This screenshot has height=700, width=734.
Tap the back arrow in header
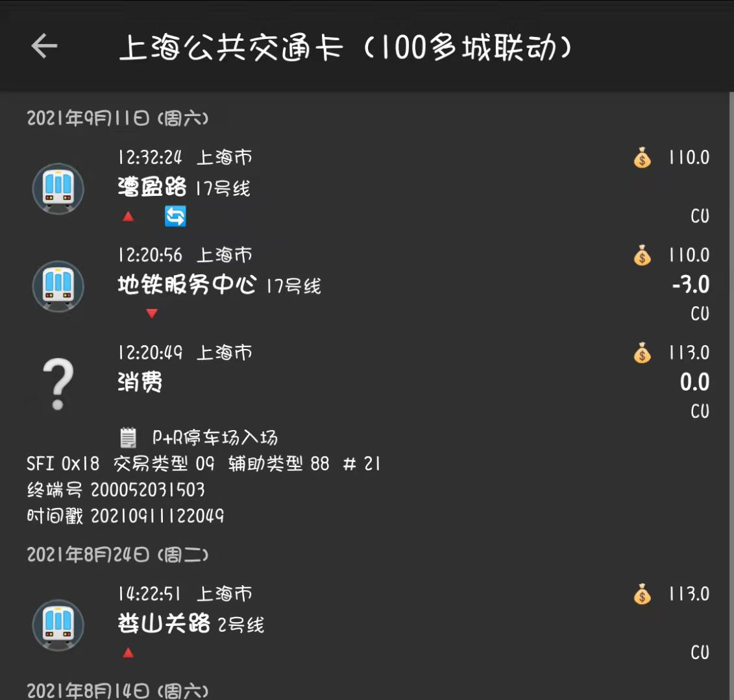point(44,46)
